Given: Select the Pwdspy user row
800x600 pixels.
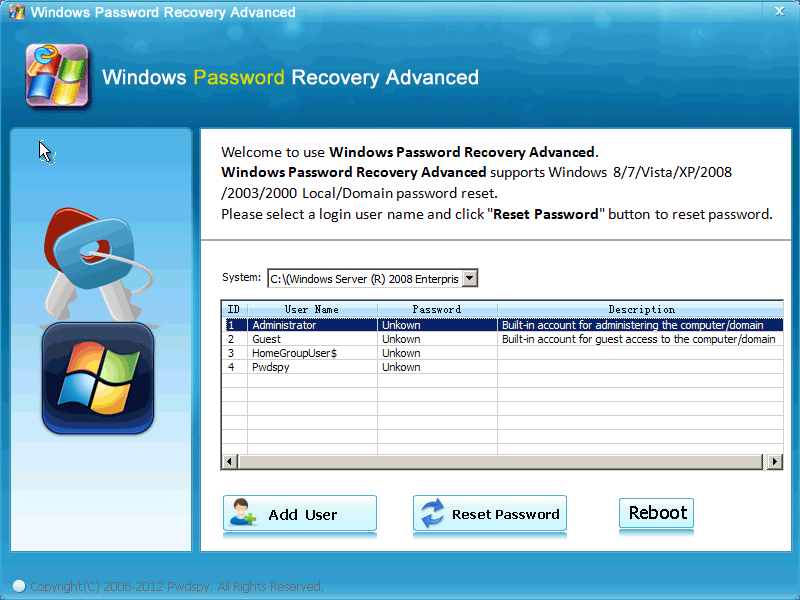Looking at the screenshot, I should coord(503,367).
